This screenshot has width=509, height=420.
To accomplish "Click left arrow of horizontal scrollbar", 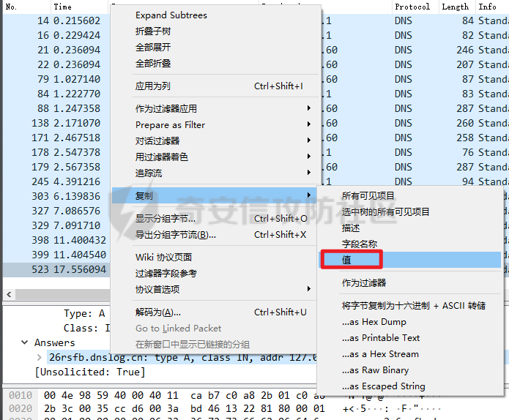I will 7,294.
